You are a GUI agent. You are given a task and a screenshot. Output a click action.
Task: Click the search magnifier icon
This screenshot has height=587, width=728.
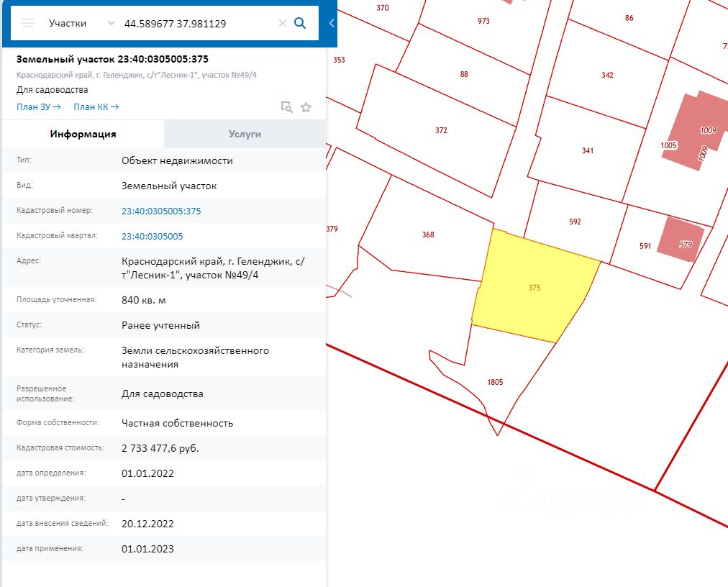[x=300, y=23]
